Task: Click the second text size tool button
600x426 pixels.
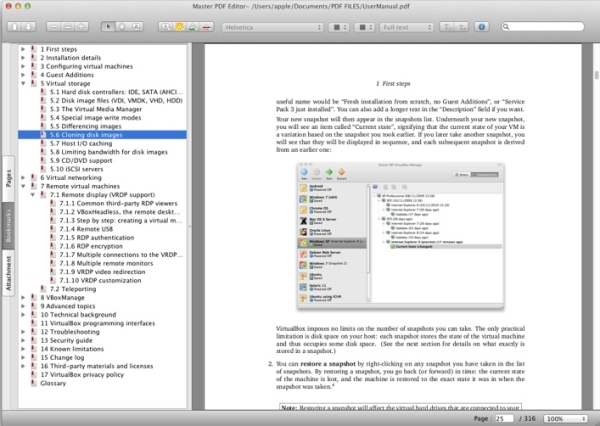Action: 462,27
